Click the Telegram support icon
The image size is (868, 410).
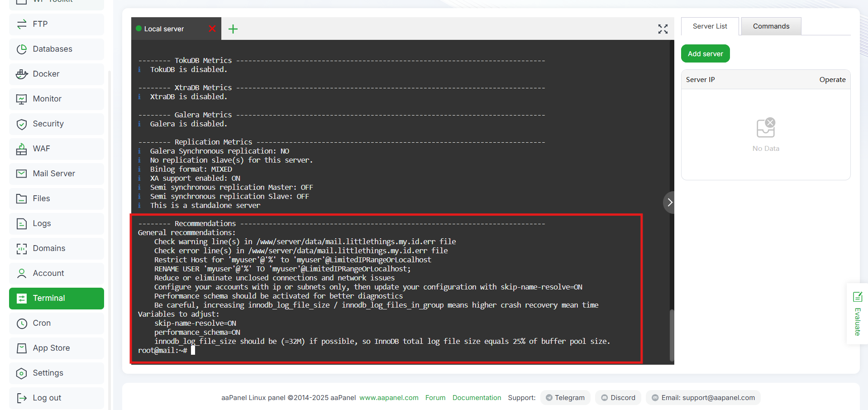pos(549,398)
